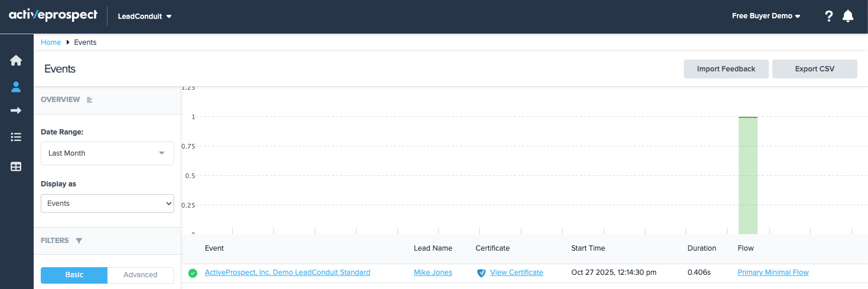868x289 pixels.
Task: Click the green success status icon
Action: 192,273
